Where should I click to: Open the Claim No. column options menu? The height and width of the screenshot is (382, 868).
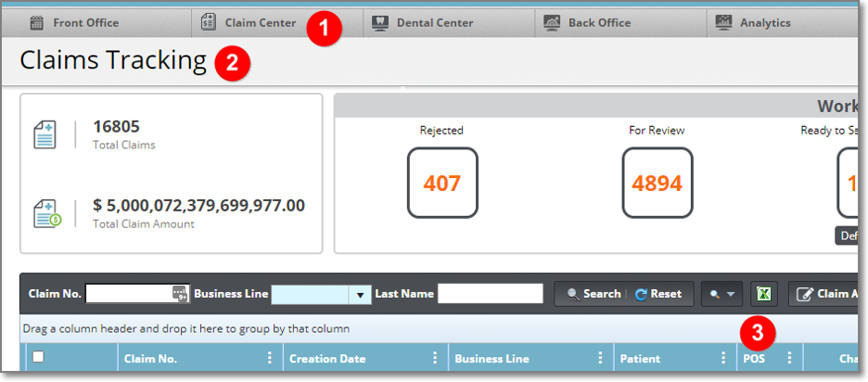tap(271, 359)
